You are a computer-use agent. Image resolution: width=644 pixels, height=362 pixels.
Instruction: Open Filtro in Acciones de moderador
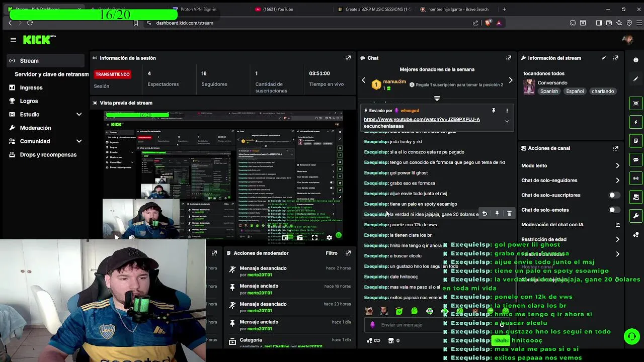point(331,253)
